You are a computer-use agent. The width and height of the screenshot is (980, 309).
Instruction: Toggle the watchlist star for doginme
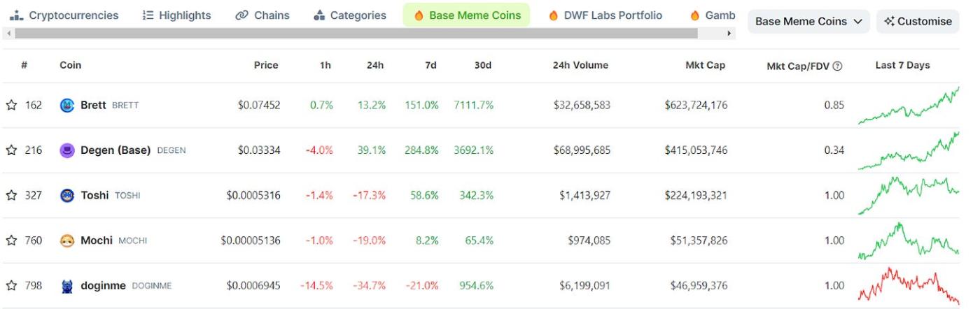[x=11, y=285]
